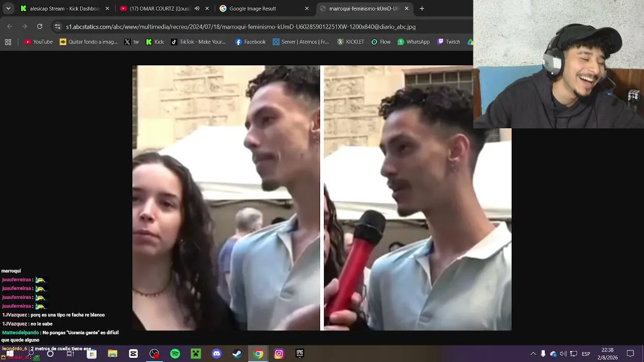Open OneDrive cloud icon in system tray

point(553,354)
